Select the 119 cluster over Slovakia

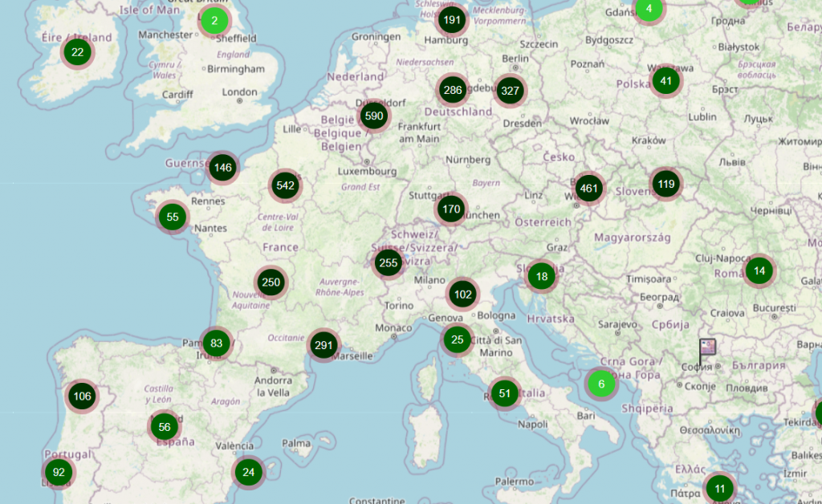[x=666, y=185]
